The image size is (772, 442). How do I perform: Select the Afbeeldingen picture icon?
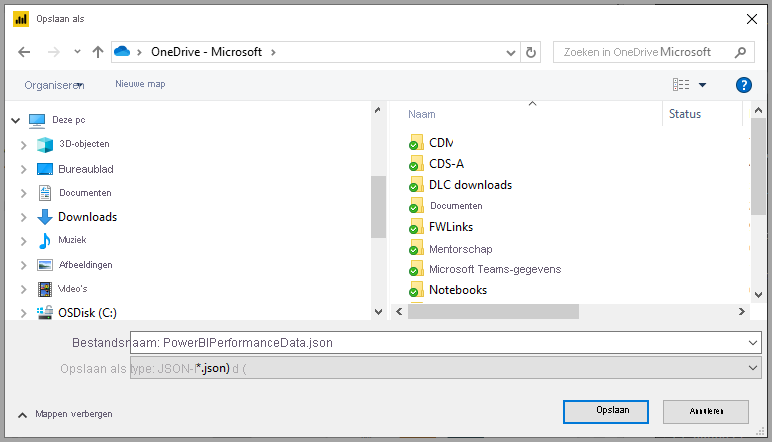(x=45, y=265)
